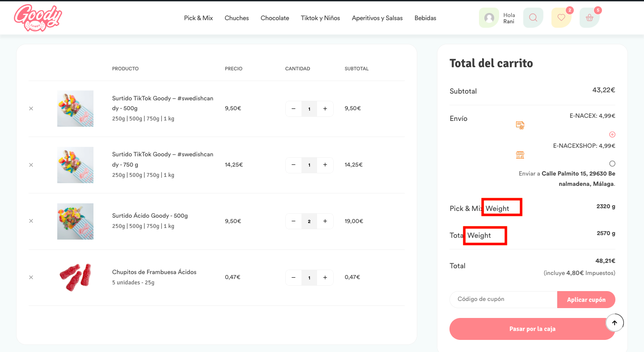Screen dimensions: 644x352
Task: Decrease quantity of Surtido Ácido Goody
Action: 293,221
